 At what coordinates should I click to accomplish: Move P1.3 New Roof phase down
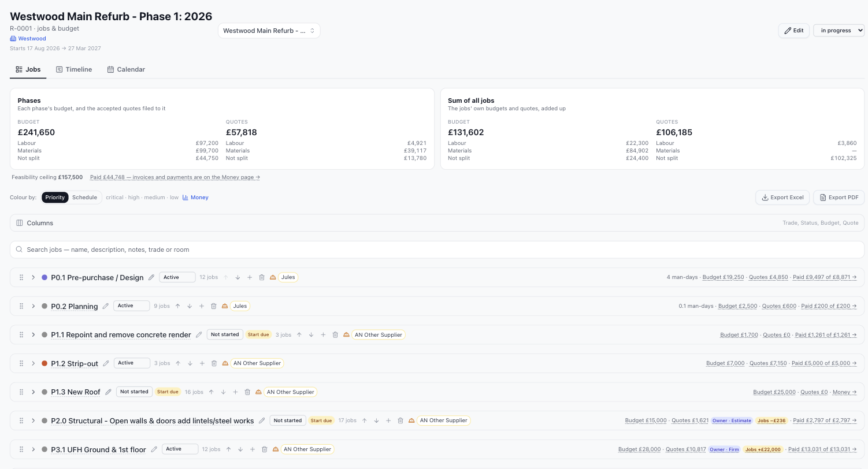coord(223,392)
